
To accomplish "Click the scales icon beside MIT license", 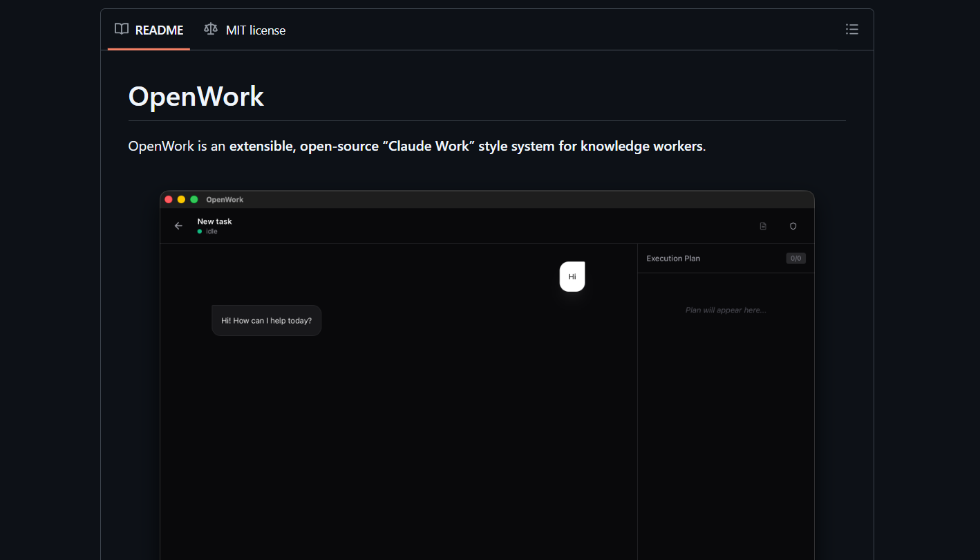I will (210, 29).
